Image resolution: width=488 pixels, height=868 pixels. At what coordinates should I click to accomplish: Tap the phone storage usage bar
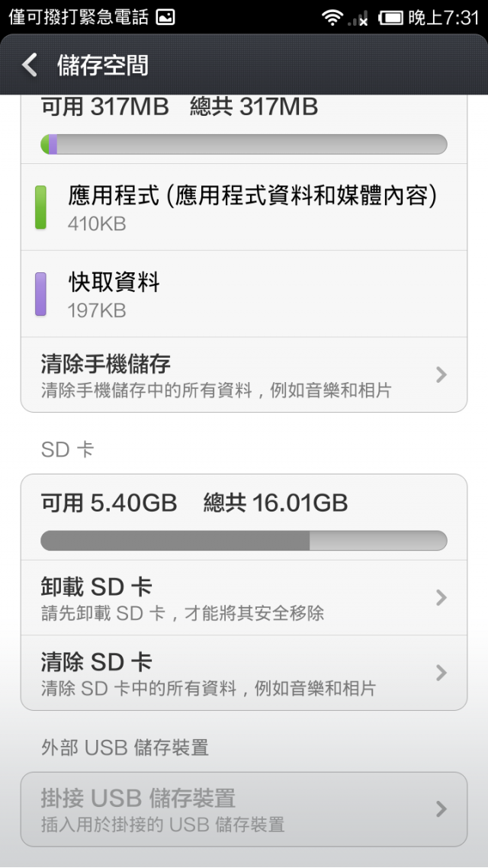pos(244,144)
